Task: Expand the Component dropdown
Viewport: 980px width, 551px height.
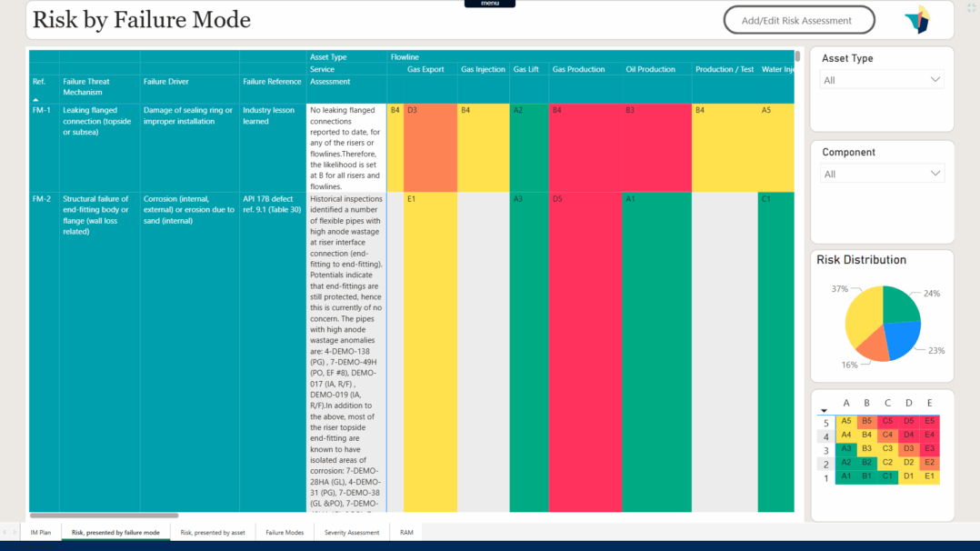Action: (x=882, y=174)
